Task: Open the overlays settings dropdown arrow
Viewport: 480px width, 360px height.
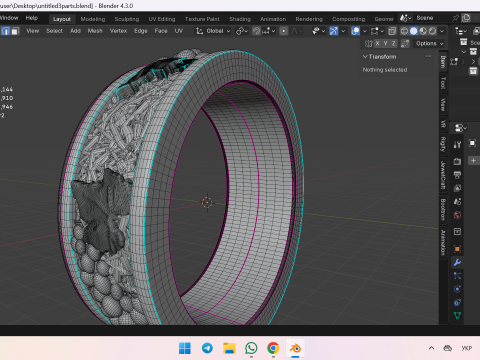Action: [364, 31]
